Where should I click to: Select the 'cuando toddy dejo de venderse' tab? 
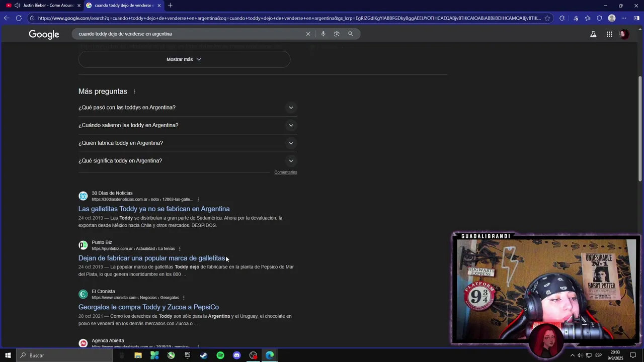coord(123,6)
